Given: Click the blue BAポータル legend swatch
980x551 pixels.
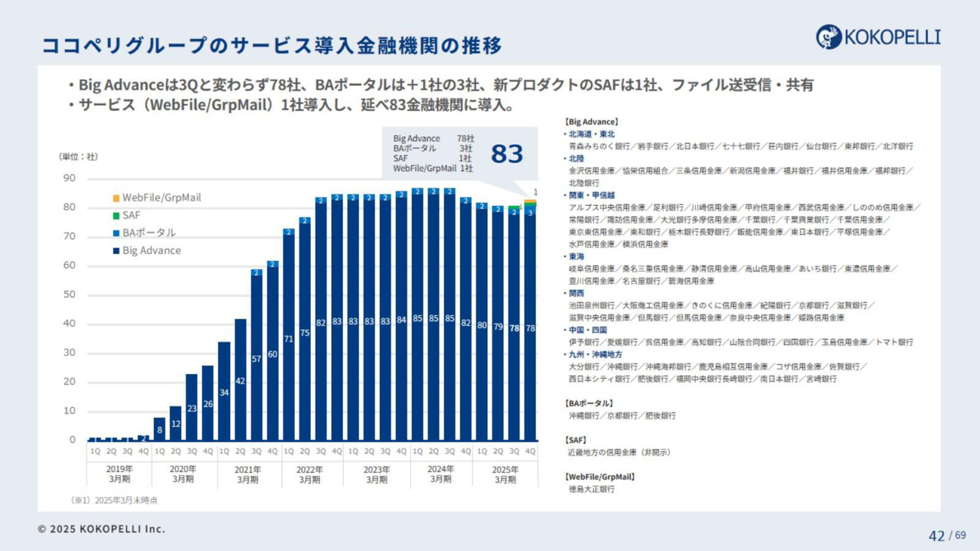Looking at the screenshot, I should [115, 233].
